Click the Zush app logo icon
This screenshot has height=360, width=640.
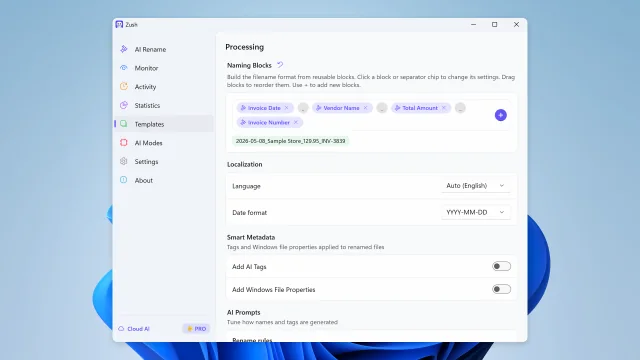point(119,24)
